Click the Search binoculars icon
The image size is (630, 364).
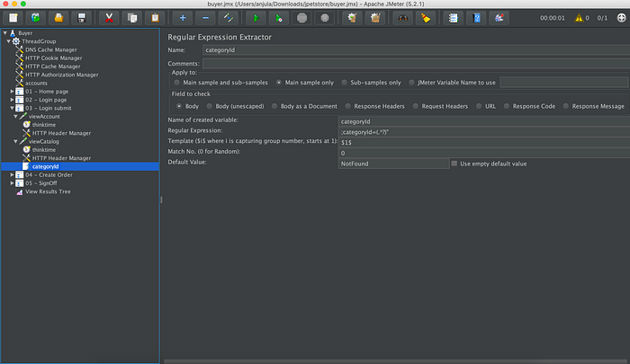pos(402,18)
